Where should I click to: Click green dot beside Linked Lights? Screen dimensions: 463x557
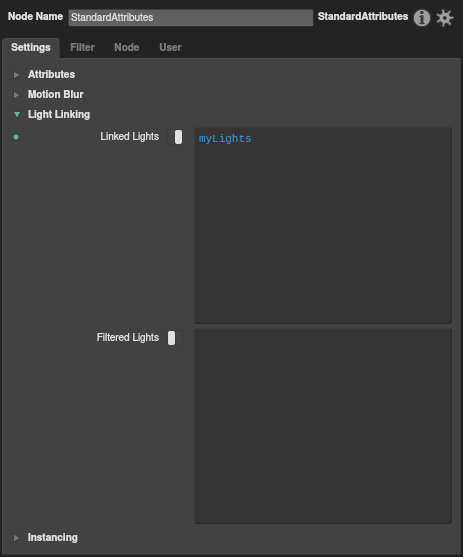[16, 137]
